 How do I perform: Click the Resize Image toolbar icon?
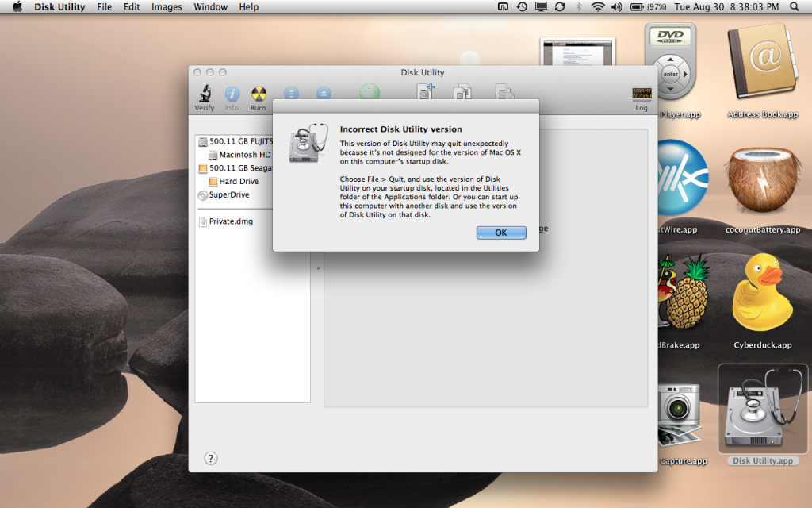(504, 92)
